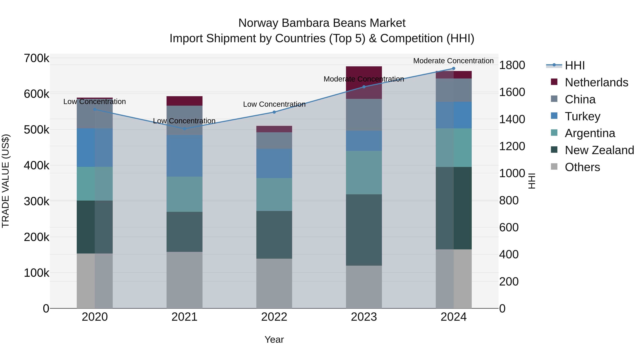The width and height of the screenshot is (644, 362).
Task: Click the 2022 x-axis label
Action: click(x=274, y=317)
